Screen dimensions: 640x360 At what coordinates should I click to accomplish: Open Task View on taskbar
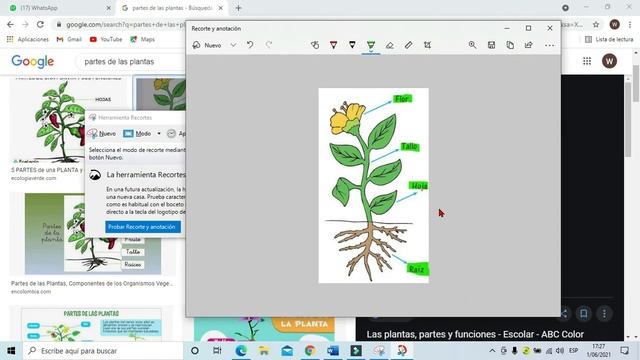pyautogui.click(x=217, y=351)
